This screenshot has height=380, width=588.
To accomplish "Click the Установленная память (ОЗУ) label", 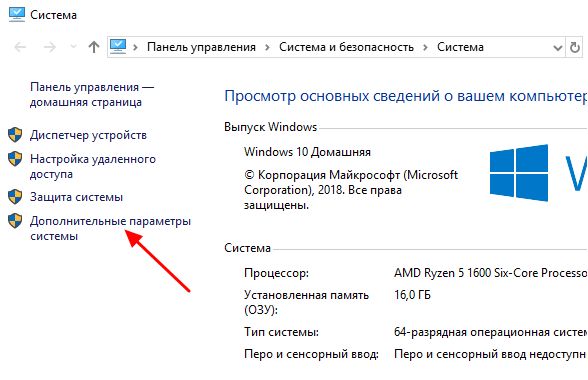I will click(x=306, y=302).
